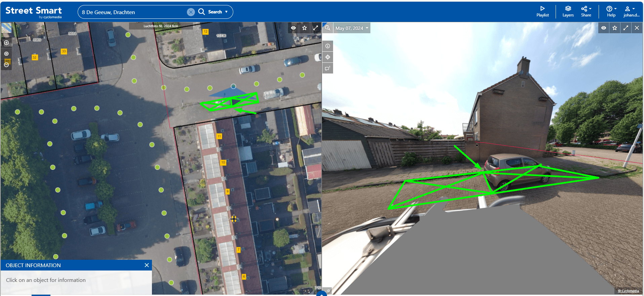Expand the Search options dropdown arrow
This screenshot has width=644, height=296.
(x=227, y=12)
